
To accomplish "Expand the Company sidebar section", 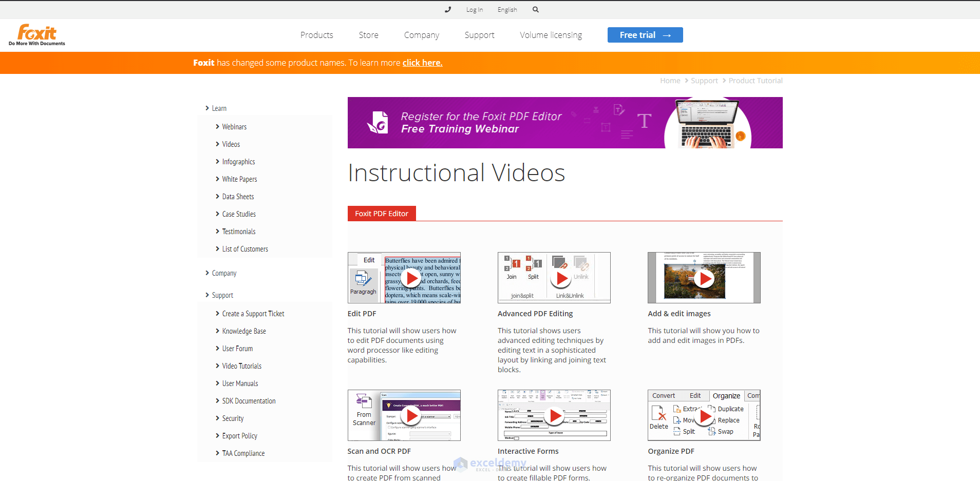I will (x=221, y=273).
